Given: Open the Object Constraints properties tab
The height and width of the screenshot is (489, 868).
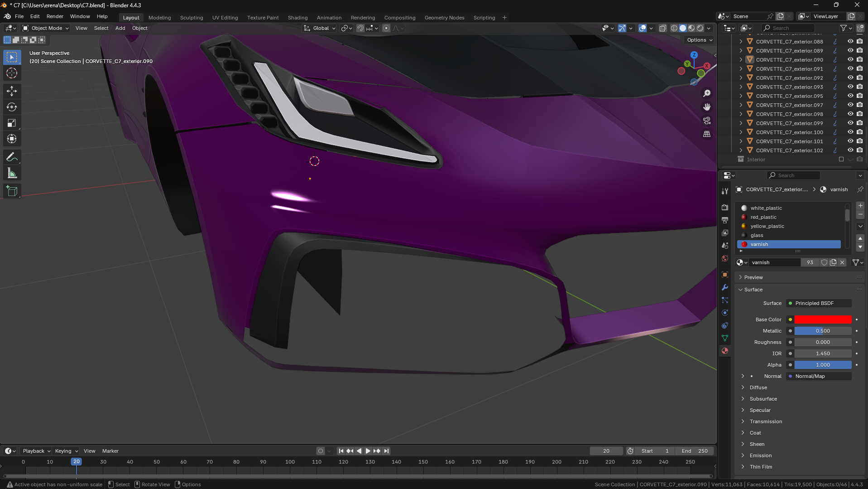Looking at the screenshot, I should click(x=725, y=325).
